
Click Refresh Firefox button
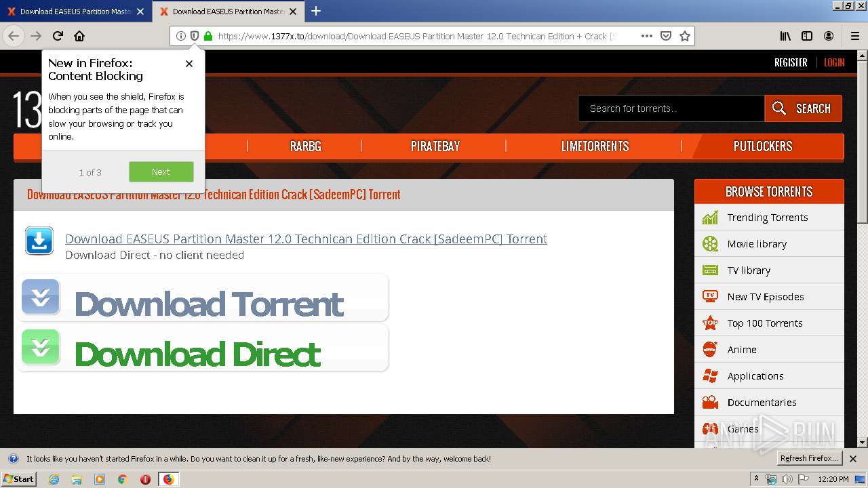(x=809, y=458)
